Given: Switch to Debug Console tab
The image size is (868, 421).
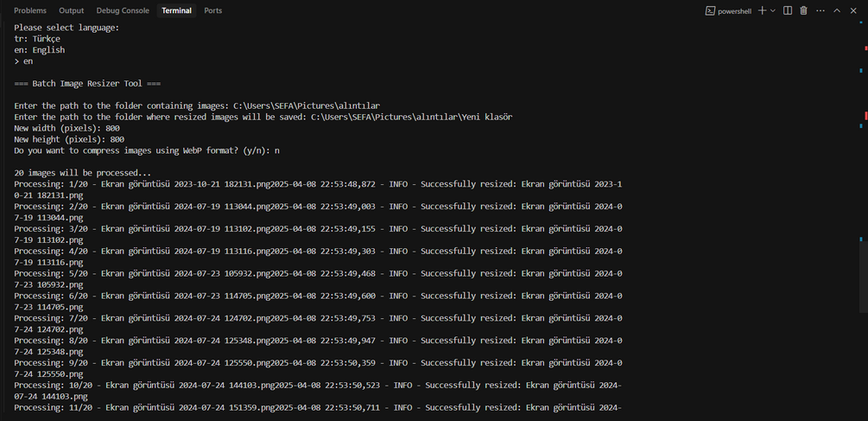Looking at the screenshot, I should [123, 10].
